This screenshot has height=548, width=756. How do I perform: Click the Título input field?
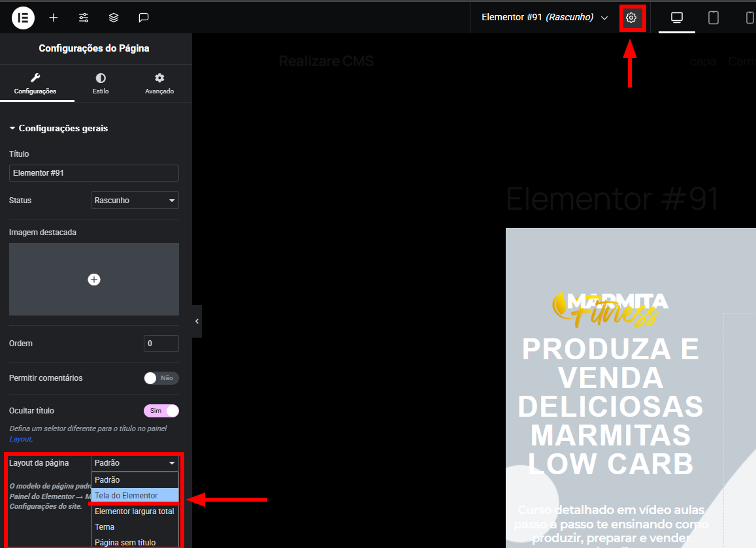tap(94, 173)
